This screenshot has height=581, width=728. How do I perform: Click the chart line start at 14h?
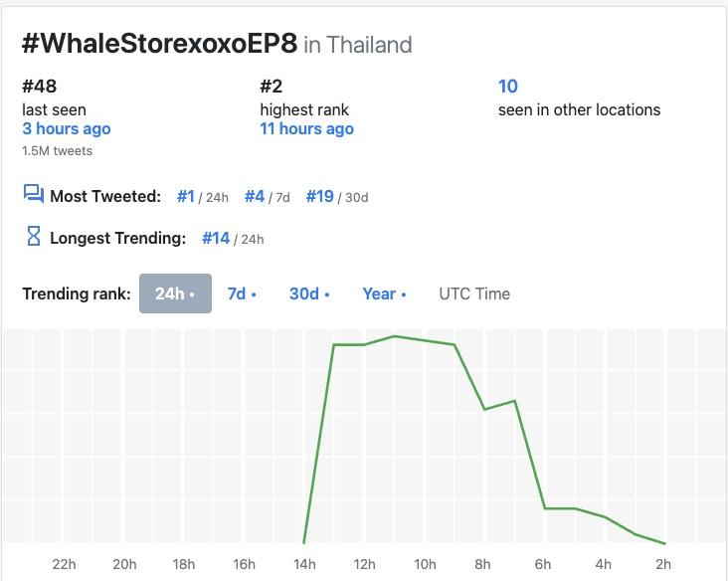coord(303,542)
